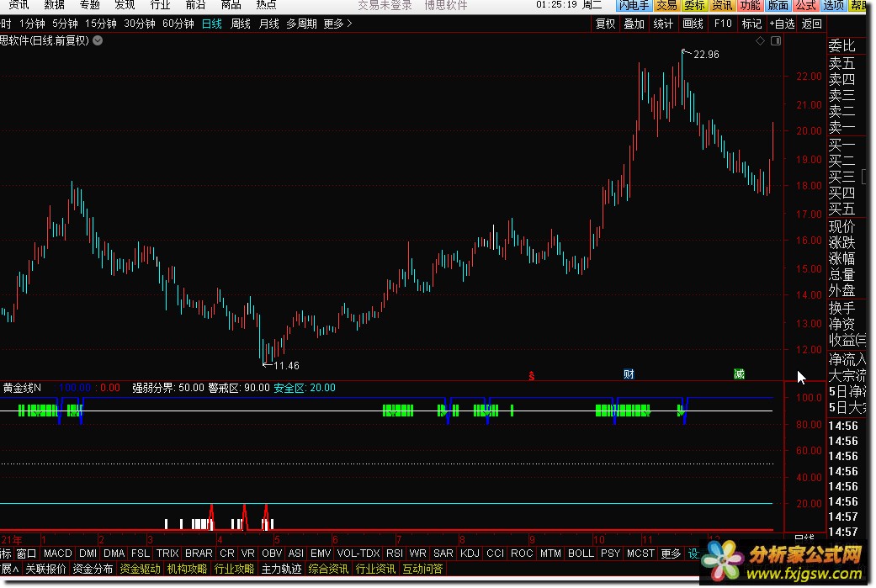The image size is (876, 588).
Task: Open 数据 menu
Action: tap(54, 5)
